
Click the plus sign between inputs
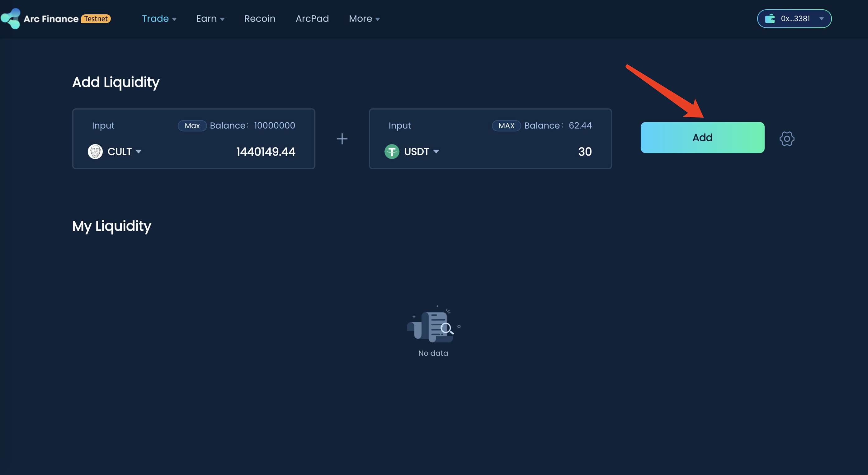tap(342, 139)
